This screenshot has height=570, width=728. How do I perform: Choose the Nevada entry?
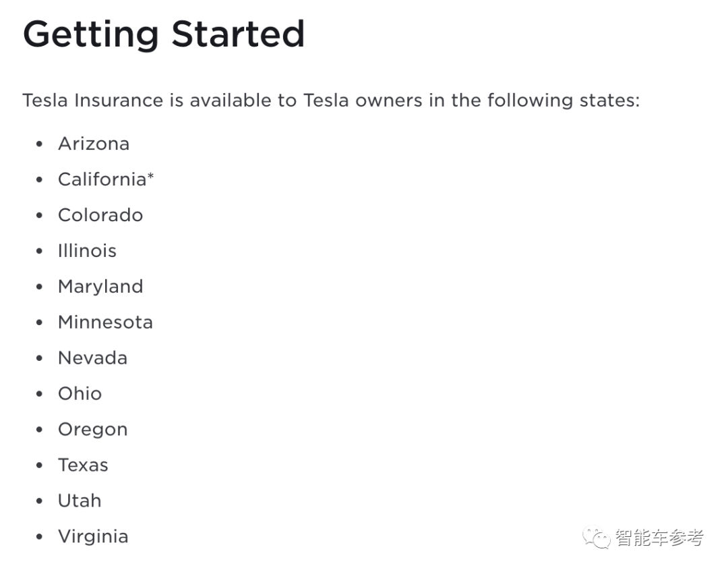(92, 358)
